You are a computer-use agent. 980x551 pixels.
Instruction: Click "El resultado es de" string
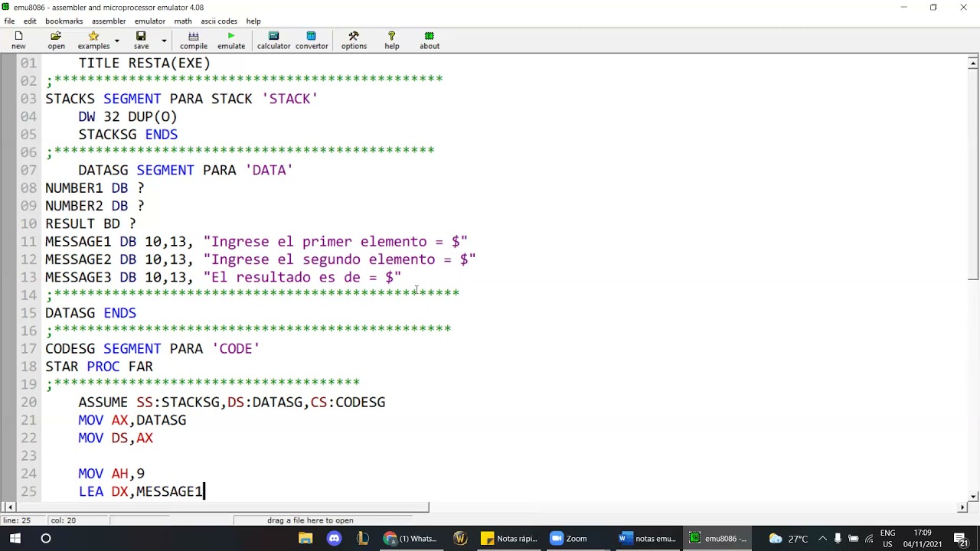coord(302,277)
